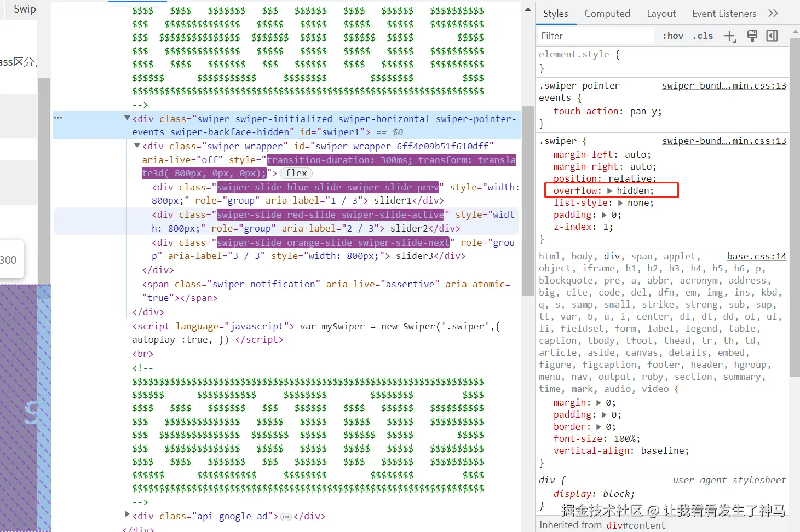800x532 pixels.
Task: Expand the border 0 property
Action: (598, 427)
